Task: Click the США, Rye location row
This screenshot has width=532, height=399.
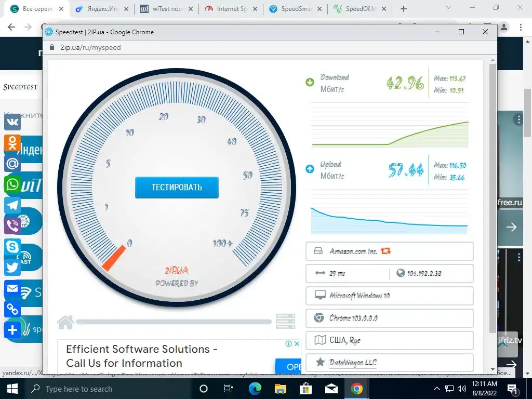Action: pos(390,340)
